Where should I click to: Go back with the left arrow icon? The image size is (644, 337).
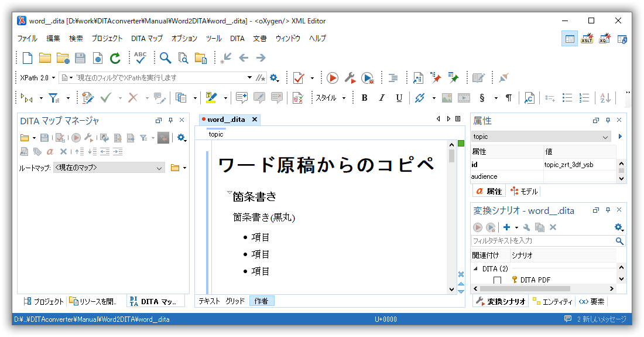click(x=244, y=58)
